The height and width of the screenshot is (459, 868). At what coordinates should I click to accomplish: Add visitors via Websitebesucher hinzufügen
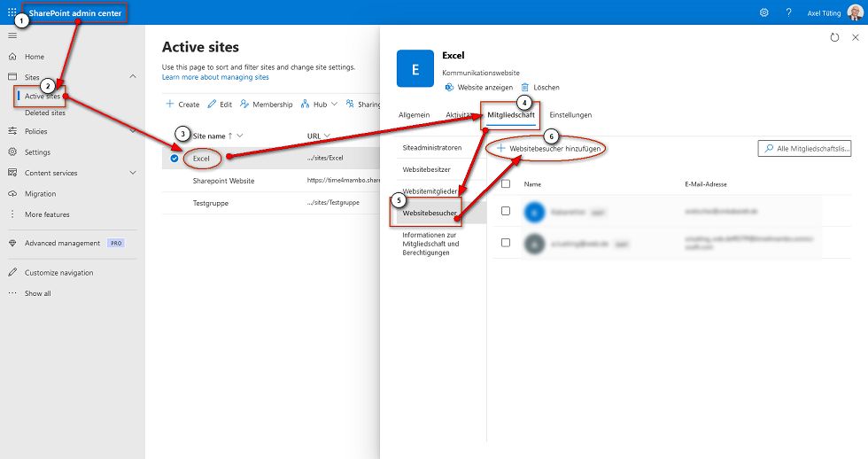[x=548, y=148]
